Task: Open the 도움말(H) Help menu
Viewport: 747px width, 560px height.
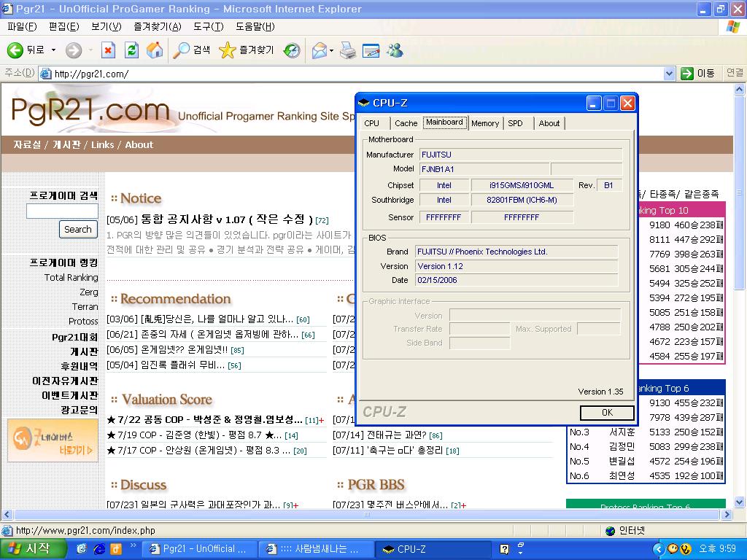Action: [255, 27]
